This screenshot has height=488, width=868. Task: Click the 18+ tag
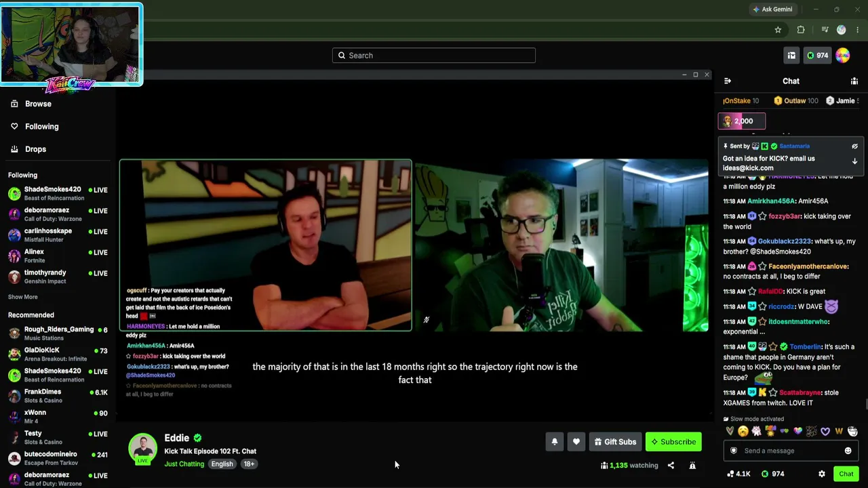click(x=249, y=464)
